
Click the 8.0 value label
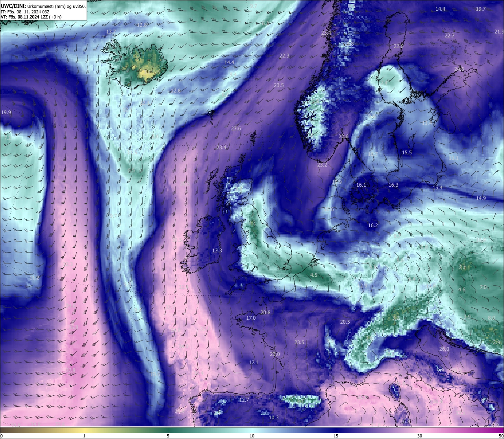point(491,318)
